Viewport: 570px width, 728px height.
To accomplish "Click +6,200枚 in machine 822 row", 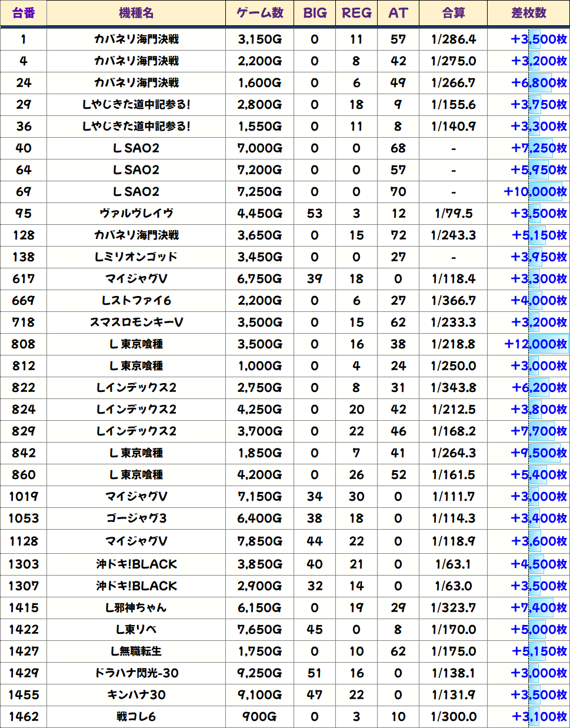I will [x=539, y=388].
